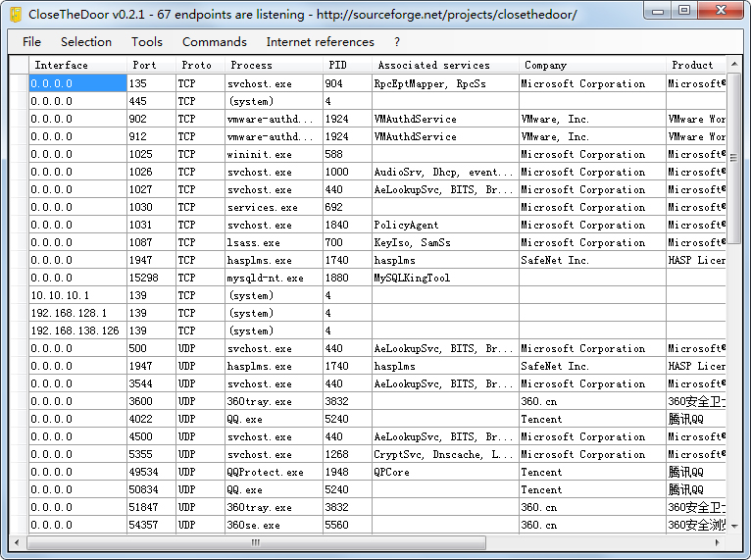Click the horizontal scrollbar left arrow
The height and width of the screenshot is (560, 751).
pos(18,542)
